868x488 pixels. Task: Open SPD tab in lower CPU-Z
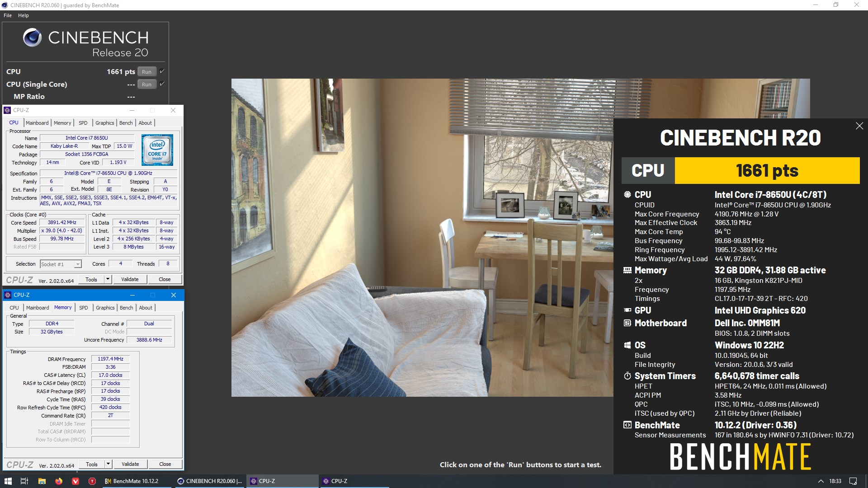(84, 308)
